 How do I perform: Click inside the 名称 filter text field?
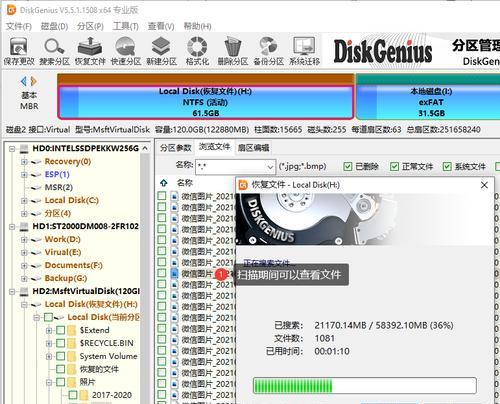point(231,167)
